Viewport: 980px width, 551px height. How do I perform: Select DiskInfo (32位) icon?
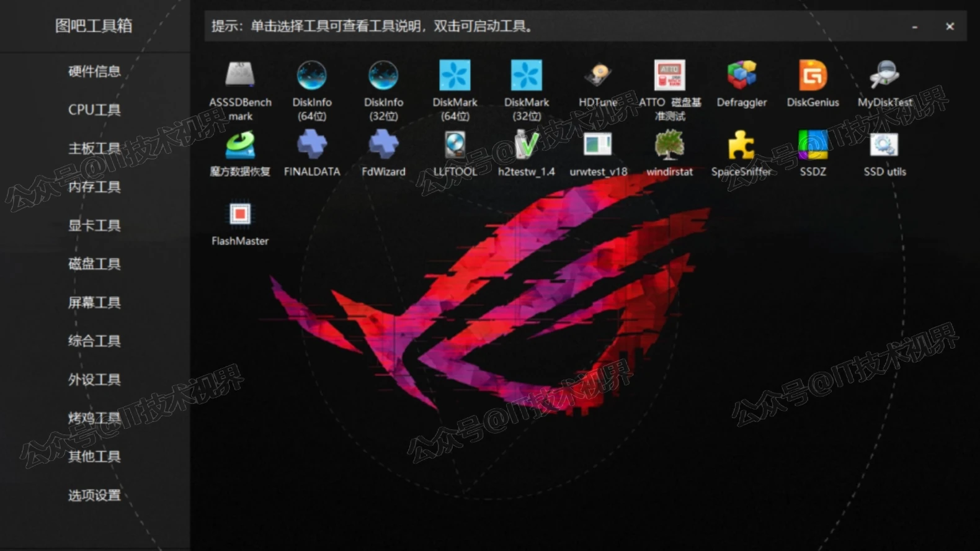(383, 75)
